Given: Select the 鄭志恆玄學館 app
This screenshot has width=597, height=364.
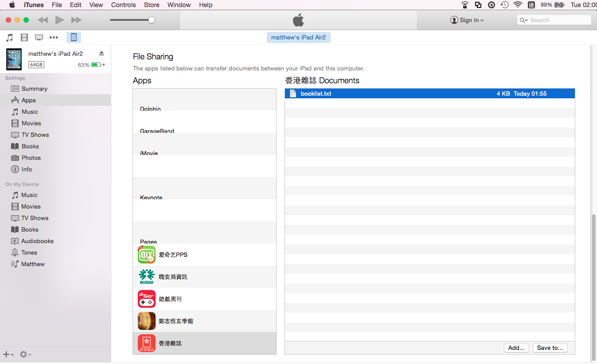Looking at the screenshot, I should (204, 321).
